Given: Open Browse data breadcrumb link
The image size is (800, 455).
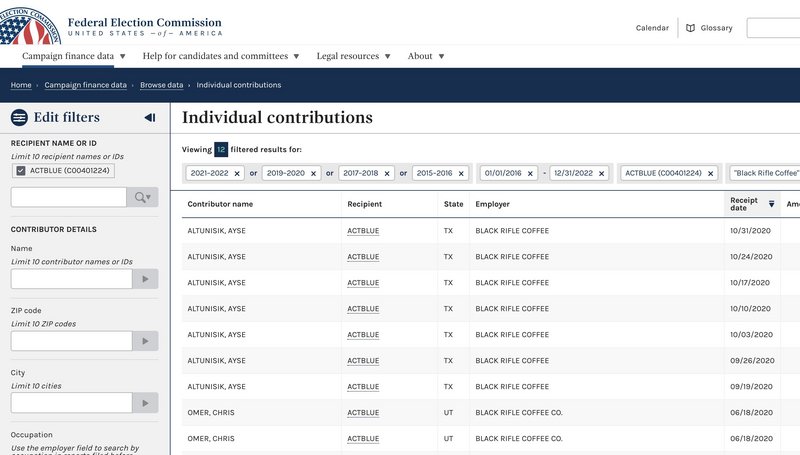Looking at the screenshot, I should 161,85.
